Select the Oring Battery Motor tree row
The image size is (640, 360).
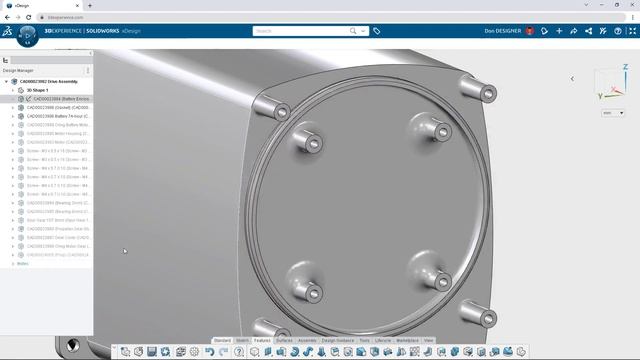point(47,125)
